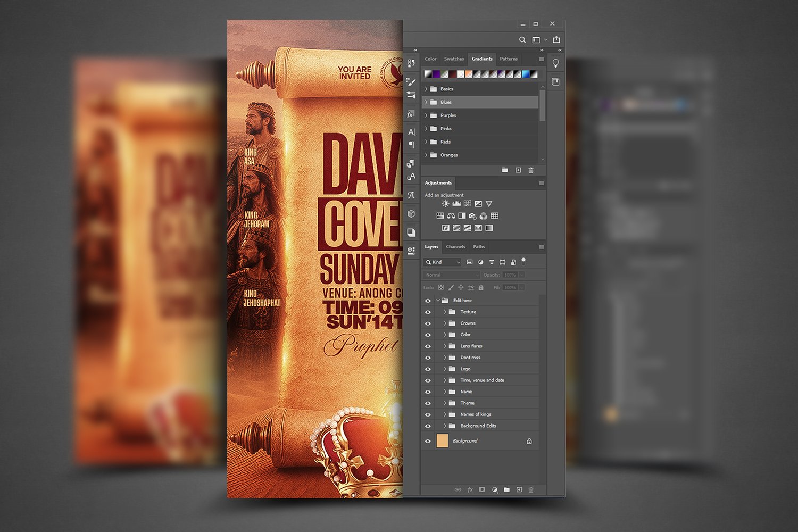Create new gradient preset plus icon
This screenshot has height=532, width=798.
pyautogui.click(x=518, y=170)
